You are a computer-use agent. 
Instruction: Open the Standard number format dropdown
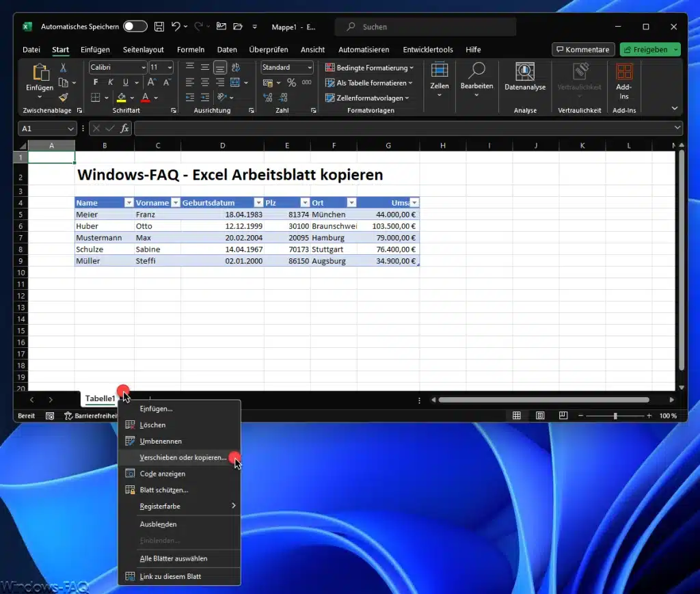pyautogui.click(x=310, y=68)
